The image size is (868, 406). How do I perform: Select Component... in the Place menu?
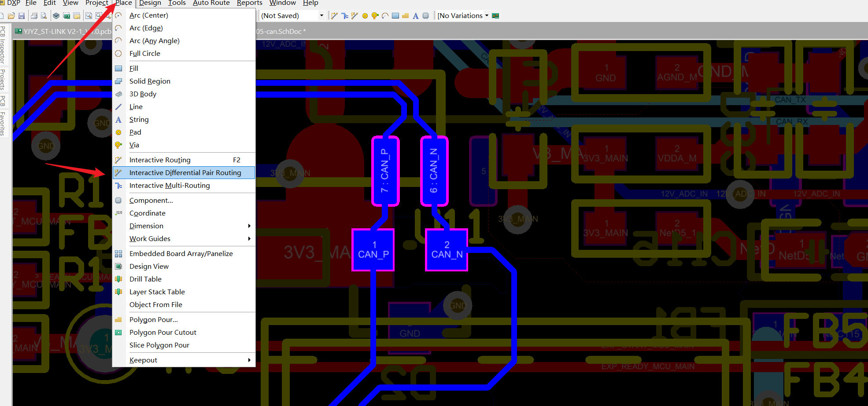coord(184,201)
